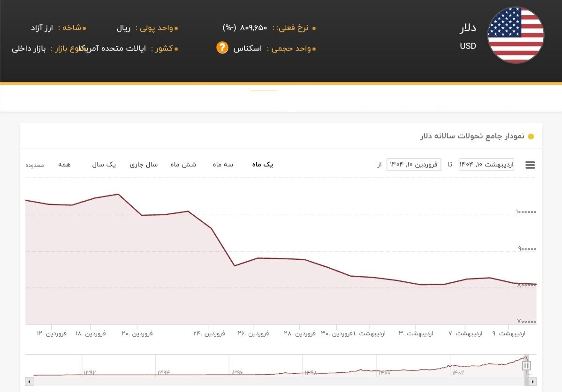Open the chart options hamburger menu
562x392 pixels.
pos(530,165)
